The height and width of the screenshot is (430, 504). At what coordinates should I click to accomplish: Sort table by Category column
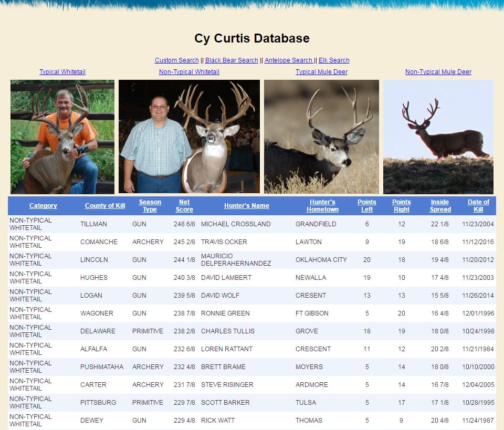pyautogui.click(x=43, y=206)
